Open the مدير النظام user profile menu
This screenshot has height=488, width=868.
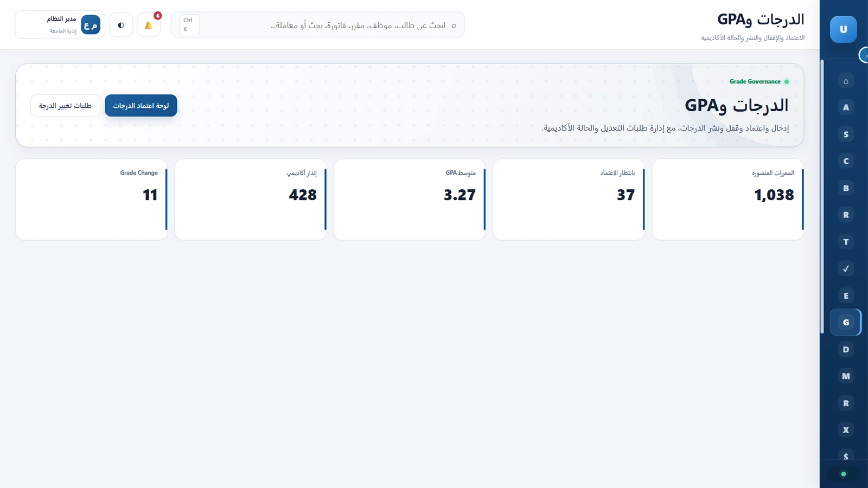click(x=60, y=25)
